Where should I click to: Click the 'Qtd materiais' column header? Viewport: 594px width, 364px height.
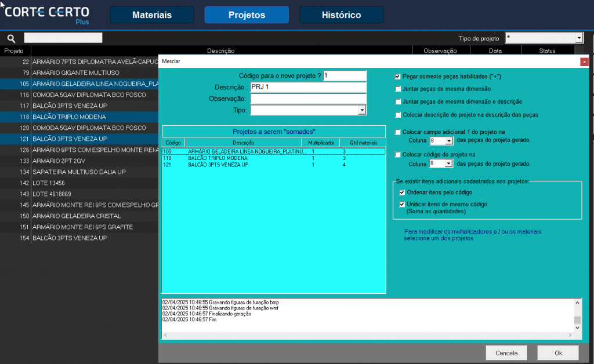tap(363, 143)
